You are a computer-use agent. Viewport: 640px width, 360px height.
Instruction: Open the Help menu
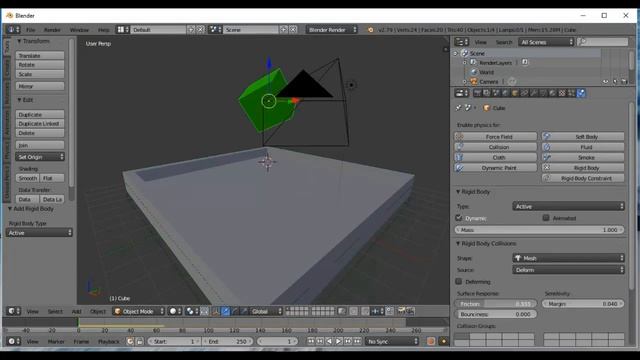pyautogui.click(x=104, y=30)
